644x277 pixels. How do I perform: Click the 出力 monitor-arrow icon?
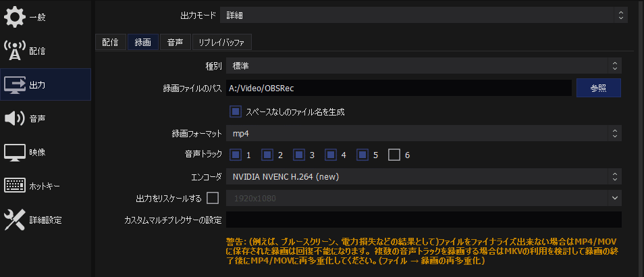[x=15, y=85]
